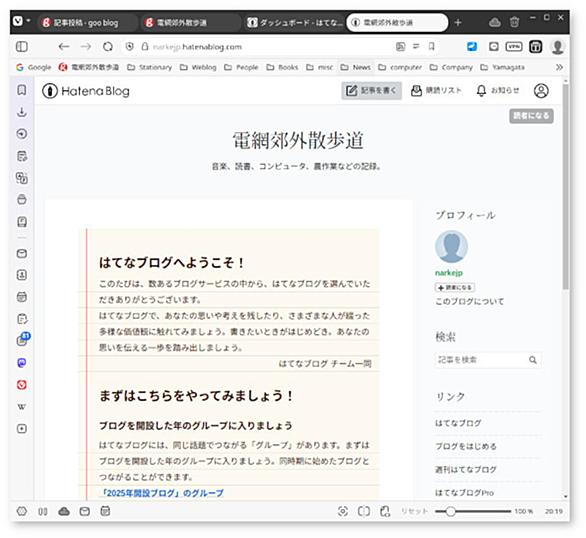586x538 pixels.
Task: Switch to the ダッシュボード - はてな tab
Action: tap(294, 23)
